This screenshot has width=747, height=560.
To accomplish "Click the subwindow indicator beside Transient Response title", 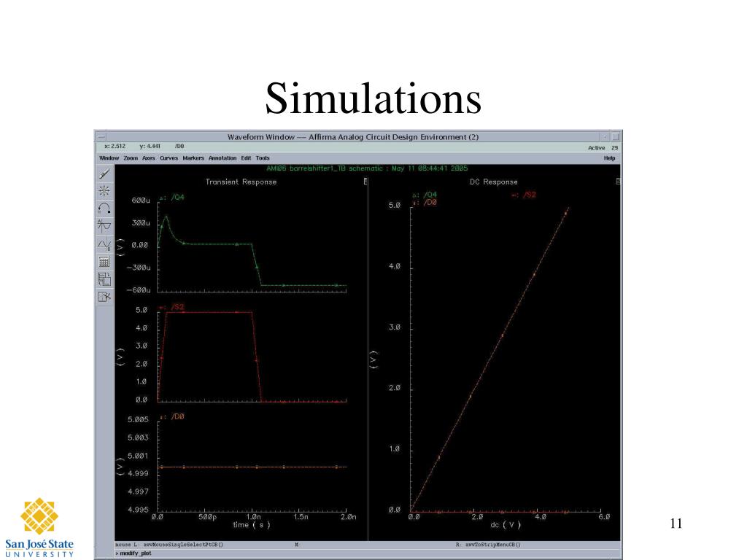I will [x=365, y=181].
